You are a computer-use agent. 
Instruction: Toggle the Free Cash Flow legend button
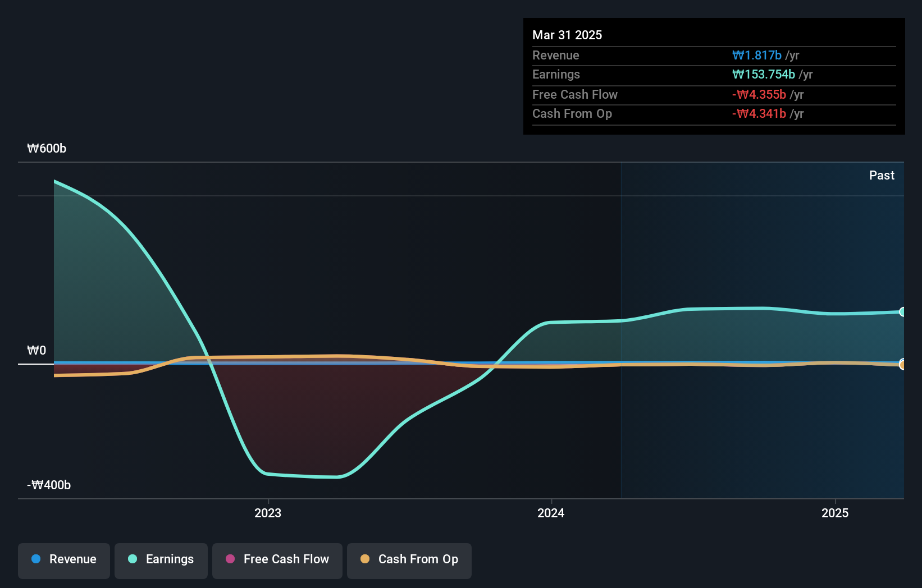tap(277, 561)
